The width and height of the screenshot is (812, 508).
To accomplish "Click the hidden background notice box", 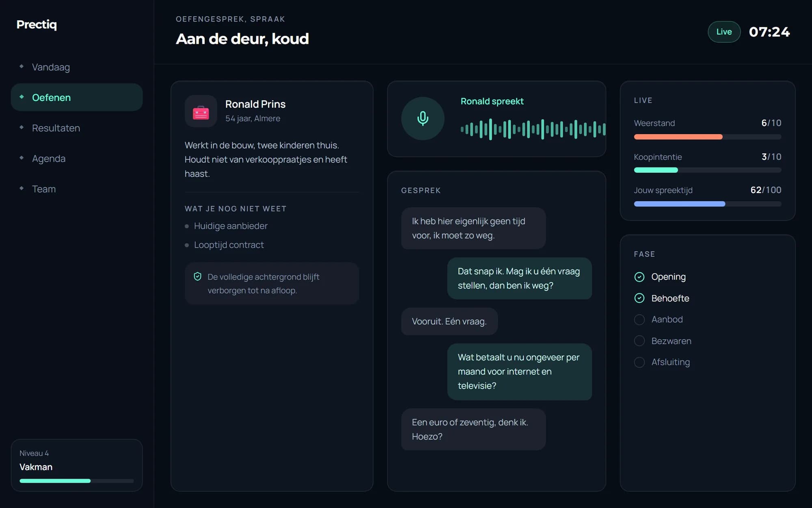I will click(272, 283).
